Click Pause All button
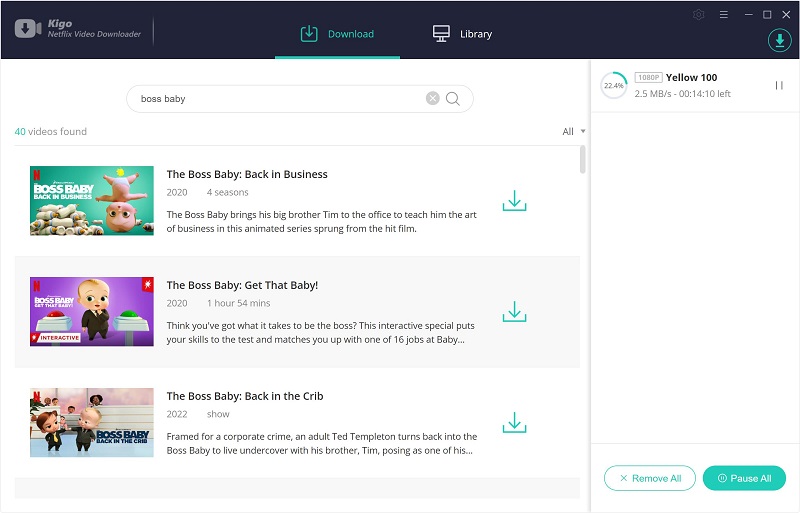This screenshot has height=513, width=800. point(744,478)
